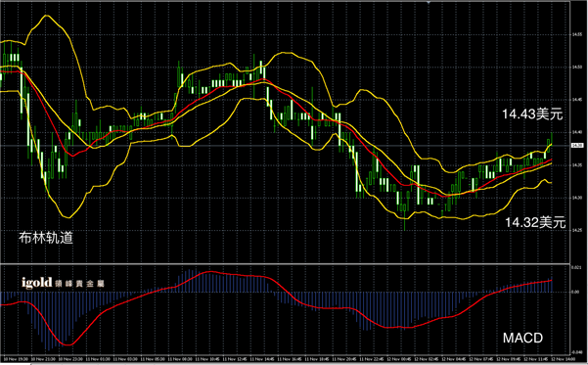The width and height of the screenshot is (588, 365).
Task: Click the 0.00 MACD scale value
Action: [575, 292]
